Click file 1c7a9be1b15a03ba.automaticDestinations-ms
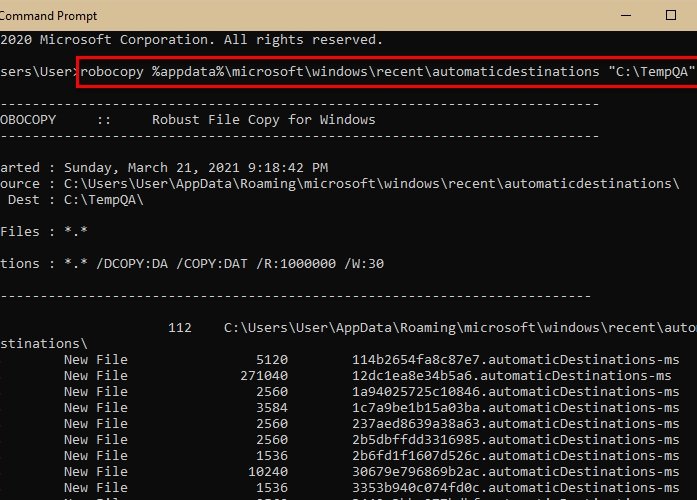This screenshot has width=697, height=500. pos(516,408)
